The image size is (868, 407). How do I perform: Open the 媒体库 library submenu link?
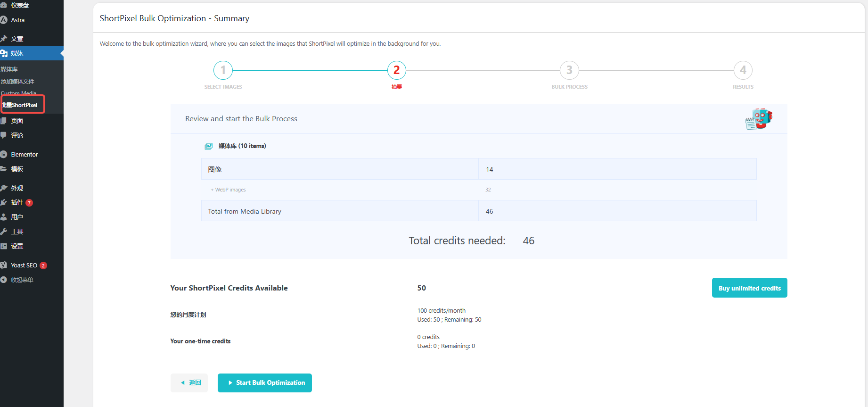point(9,69)
